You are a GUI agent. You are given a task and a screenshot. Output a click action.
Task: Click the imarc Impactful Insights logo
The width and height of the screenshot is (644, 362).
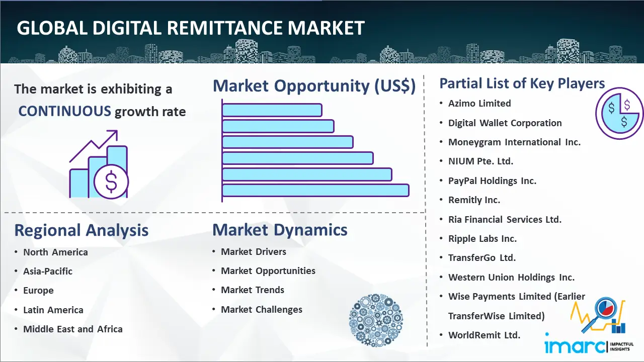[589, 346]
